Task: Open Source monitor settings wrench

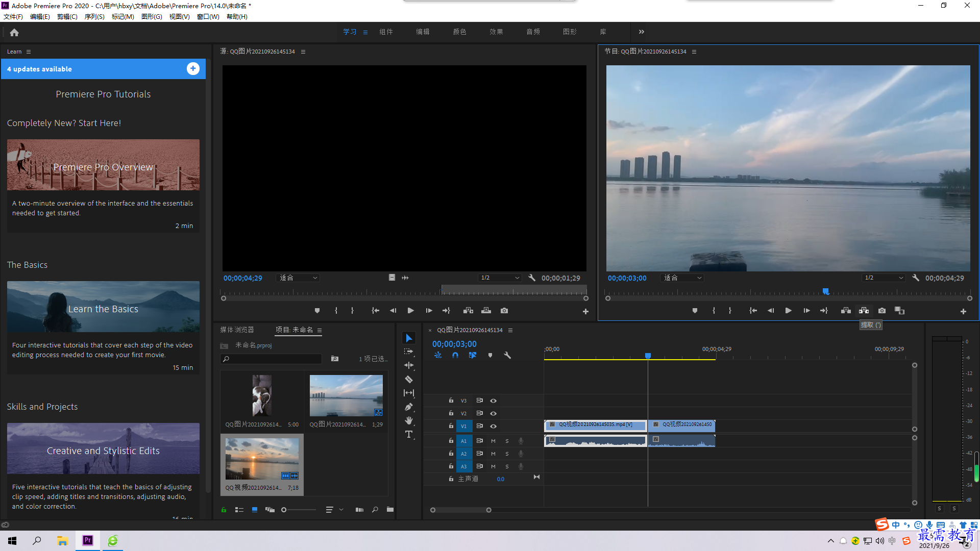Action: 532,278
